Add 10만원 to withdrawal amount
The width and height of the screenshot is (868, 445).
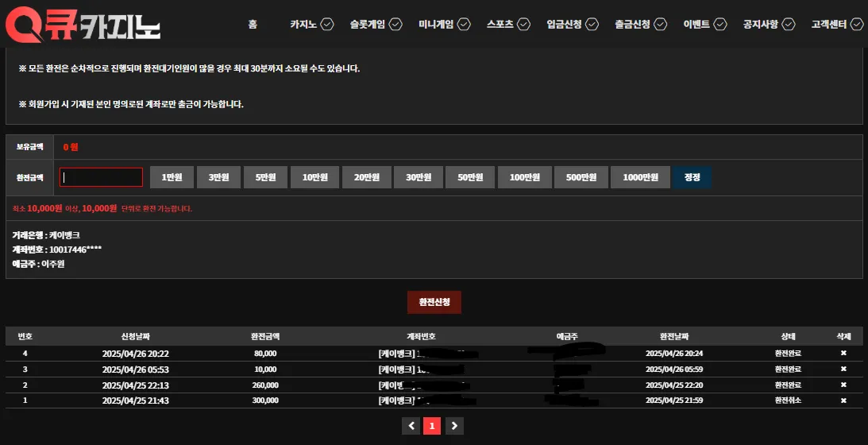[x=315, y=177]
